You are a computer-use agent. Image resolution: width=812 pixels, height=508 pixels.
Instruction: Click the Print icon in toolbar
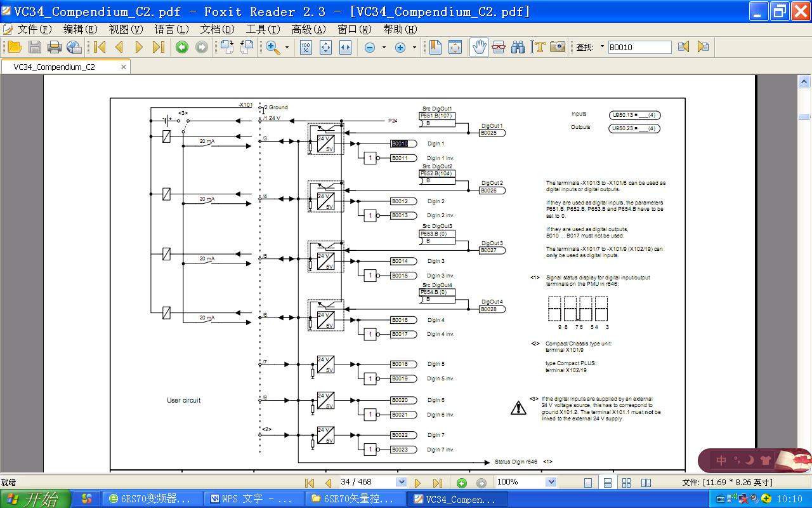click(55, 47)
